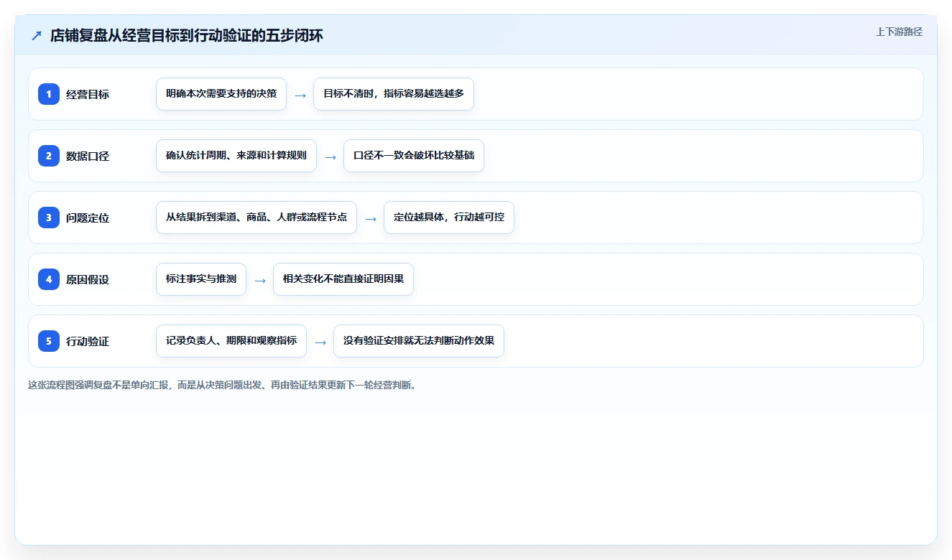Viewport: 952px width, 560px height.
Task: Click the 没有验证安排就无法判断动作效果 box
Action: (419, 341)
